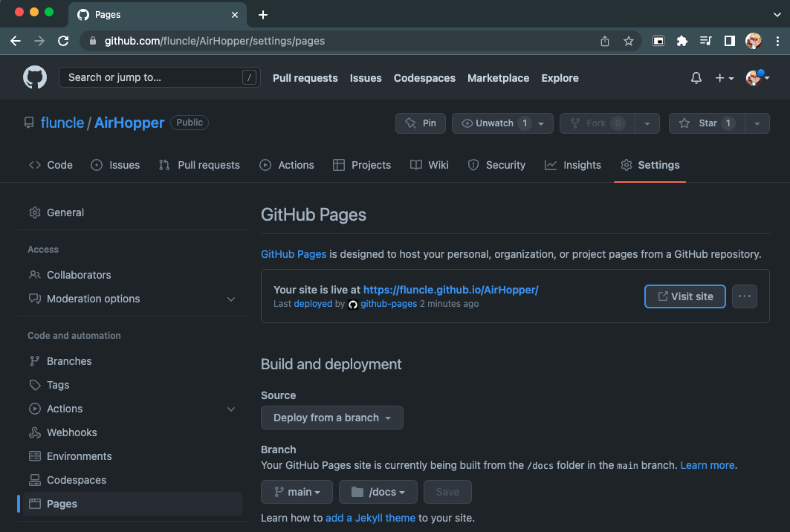
Task: Open the add a Jekyll theme link
Action: 370,517
